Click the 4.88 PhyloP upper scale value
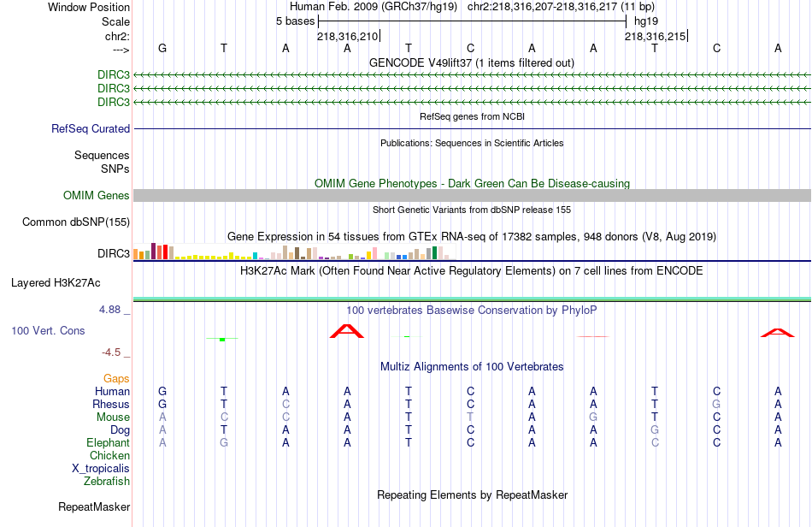The height and width of the screenshot is (527, 812). (109, 310)
